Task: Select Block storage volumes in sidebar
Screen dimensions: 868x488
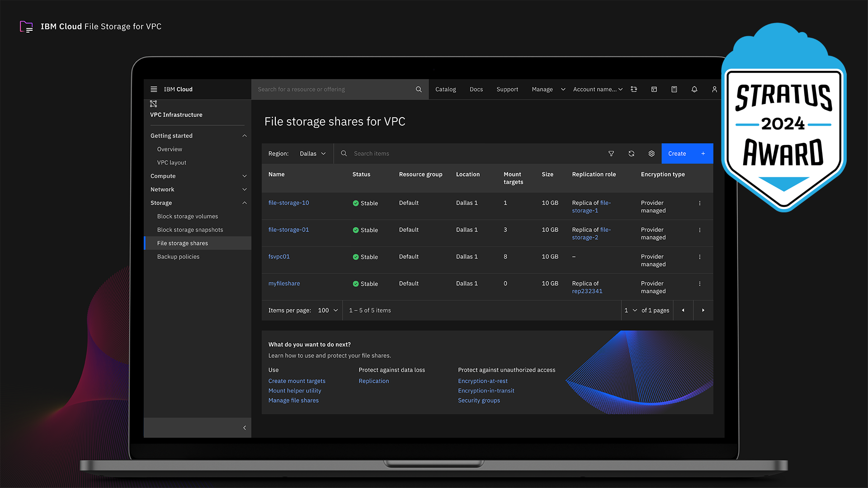Action: pos(187,216)
